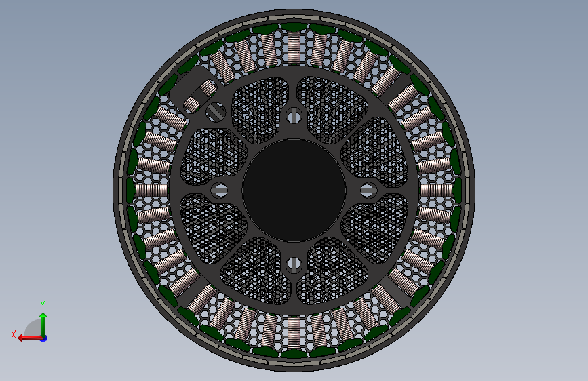588x381 pixels.
Task: Select the winding coil at twelve o'clock
Action: (x=294, y=47)
